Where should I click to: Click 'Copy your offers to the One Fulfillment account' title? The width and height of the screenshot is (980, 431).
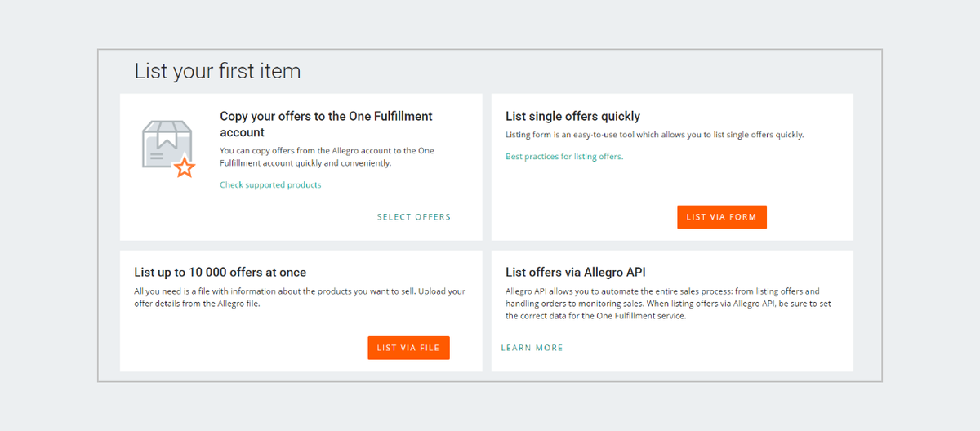click(x=327, y=124)
